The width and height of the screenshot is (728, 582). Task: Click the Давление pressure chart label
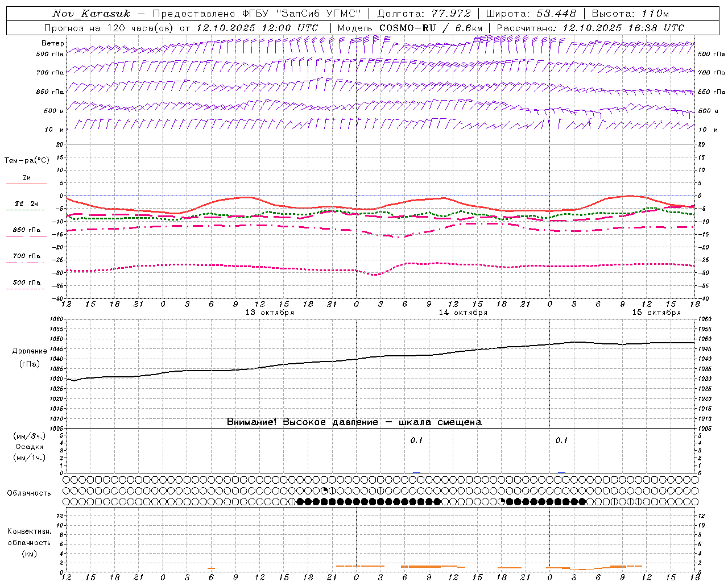point(30,351)
